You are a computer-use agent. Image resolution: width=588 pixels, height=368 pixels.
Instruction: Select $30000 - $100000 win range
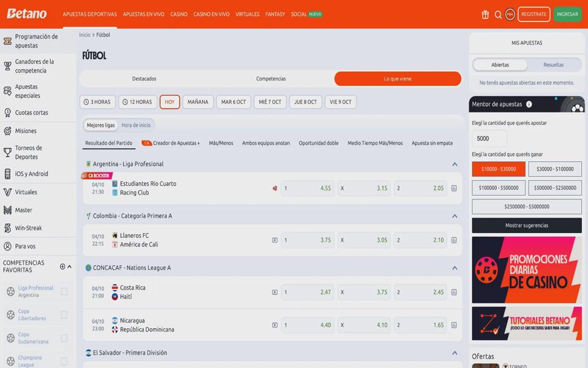pyautogui.click(x=555, y=169)
